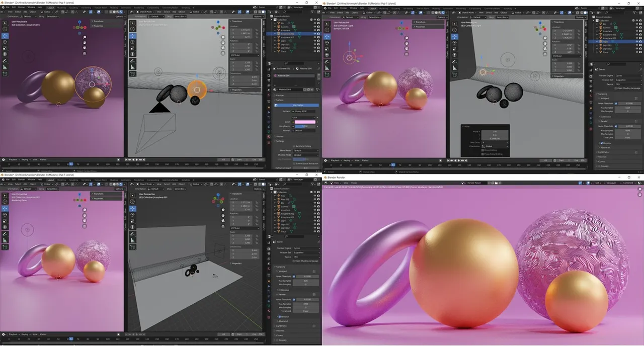Click zoom magnifier icon in Material.004 window's wireframe viewport
644x346 pixels.
[x=222, y=38]
